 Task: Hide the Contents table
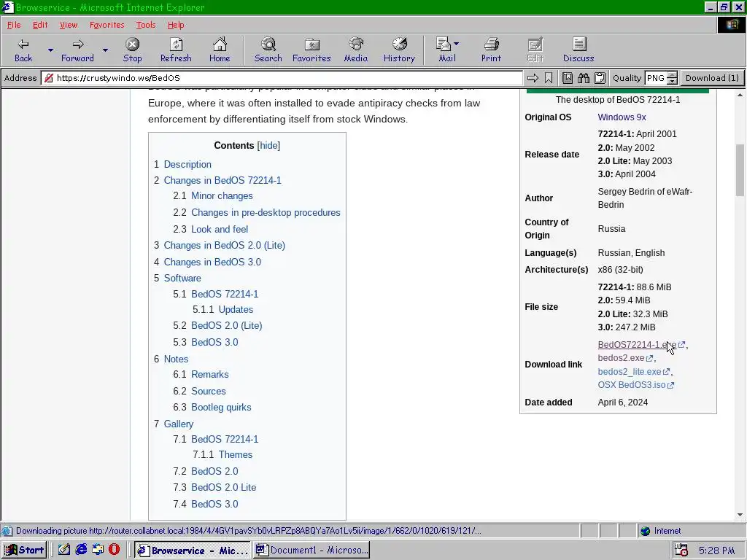[x=268, y=146]
